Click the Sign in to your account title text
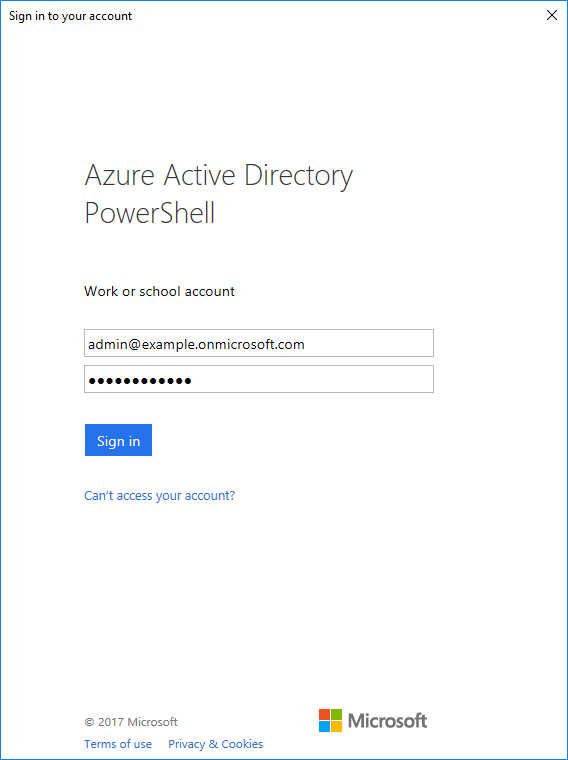 71,16
